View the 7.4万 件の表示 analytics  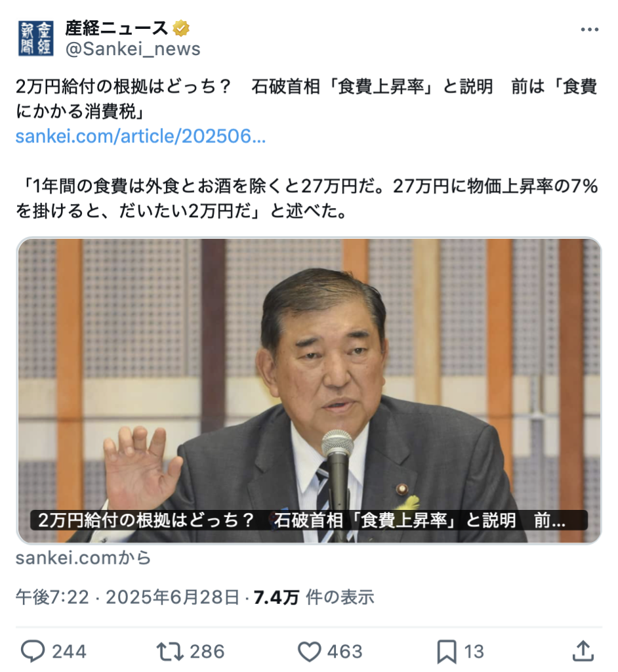(x=314, y=597)
